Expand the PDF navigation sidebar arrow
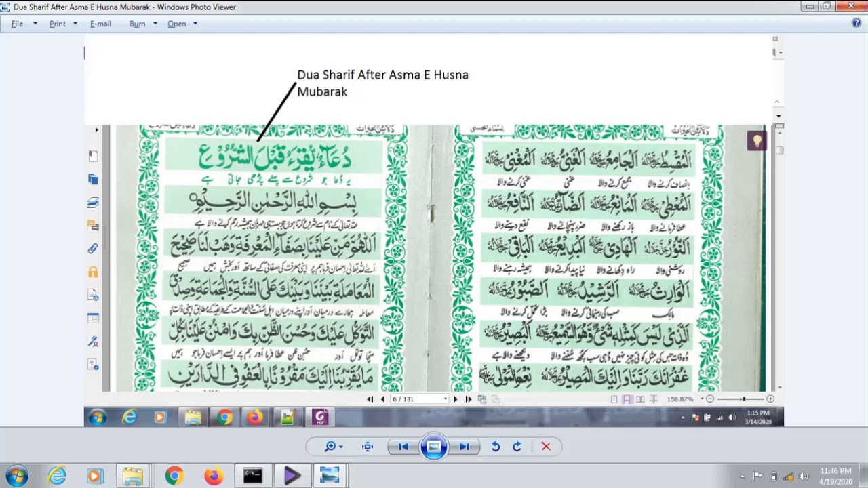This screenshot has height=488, width=868. (96, 129)
